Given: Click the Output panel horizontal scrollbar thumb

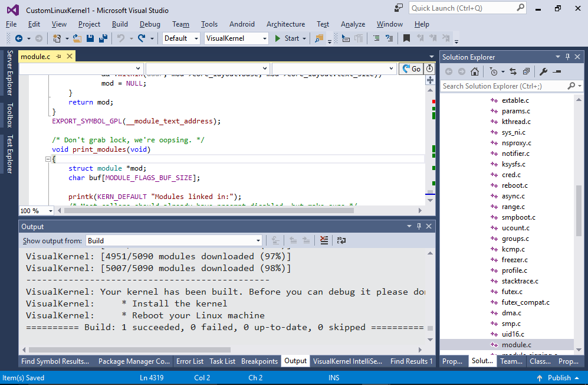Looking at the screenshot, I should pyautogui.click(x=130, y=350).
